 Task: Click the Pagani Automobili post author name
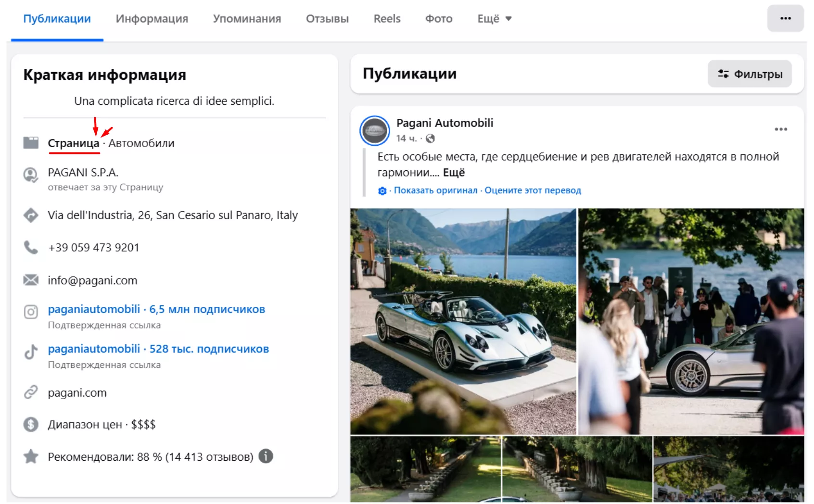click(x=445, y=123)
